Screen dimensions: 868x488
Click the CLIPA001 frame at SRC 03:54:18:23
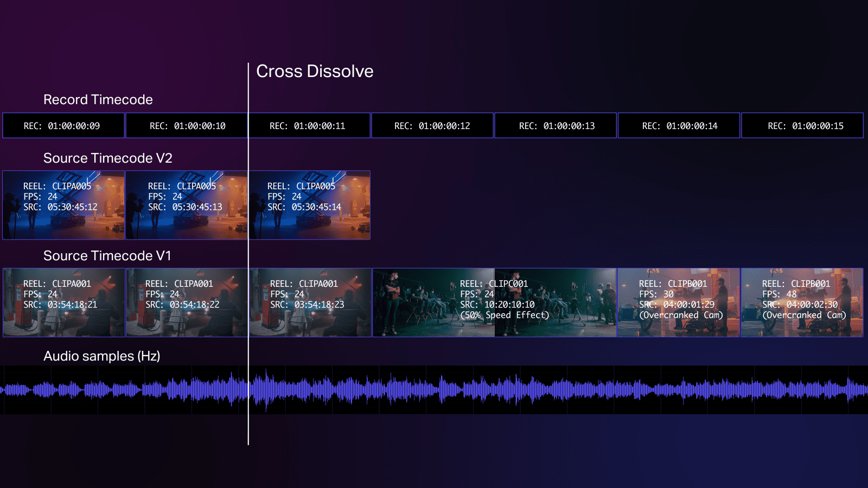click(310, 302)
